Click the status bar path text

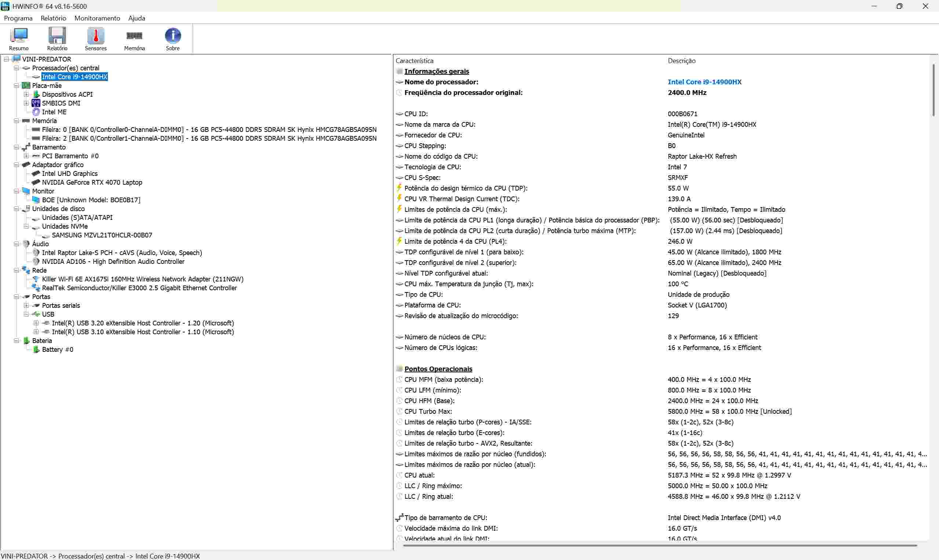[x=101, y=556]
